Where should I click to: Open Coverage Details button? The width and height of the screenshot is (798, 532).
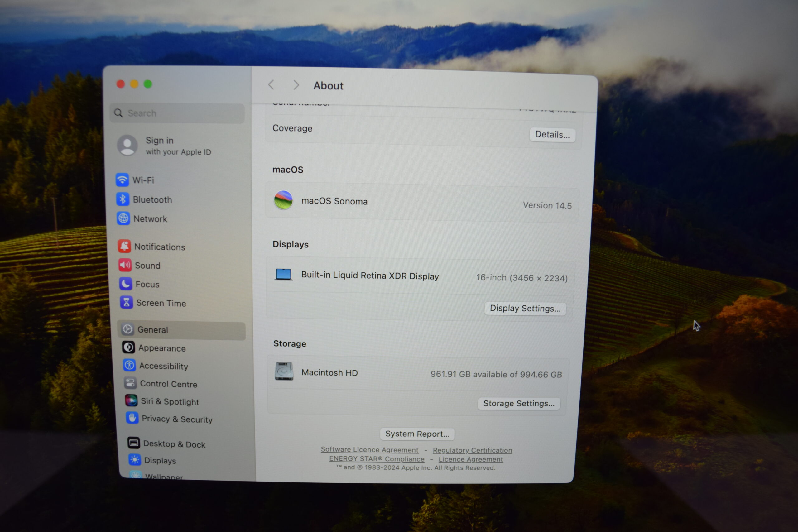click(x=552, y=135)
